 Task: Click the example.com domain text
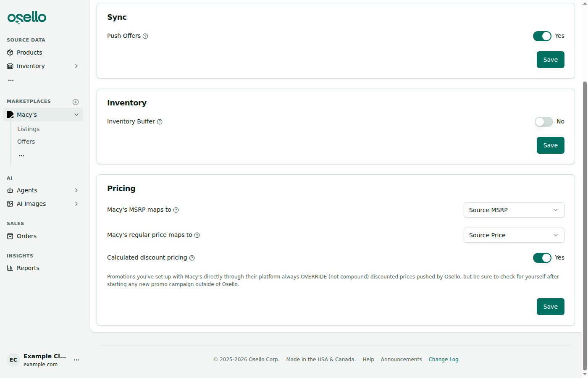41,365
